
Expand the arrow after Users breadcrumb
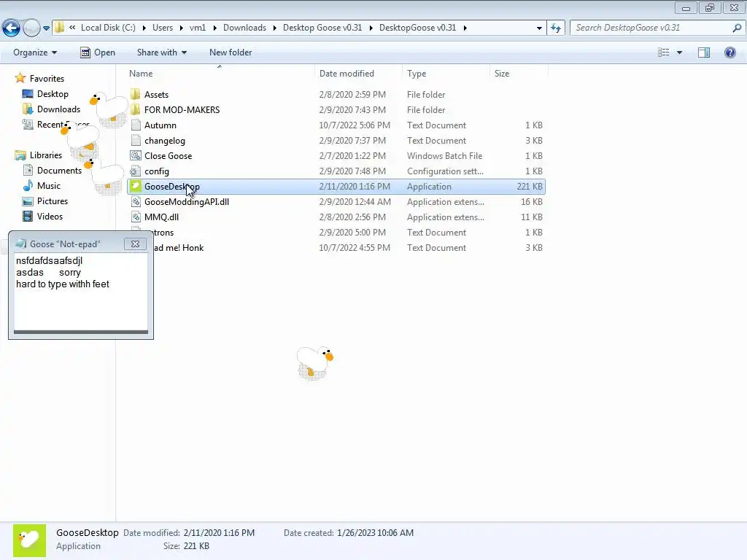click(181, 28)
